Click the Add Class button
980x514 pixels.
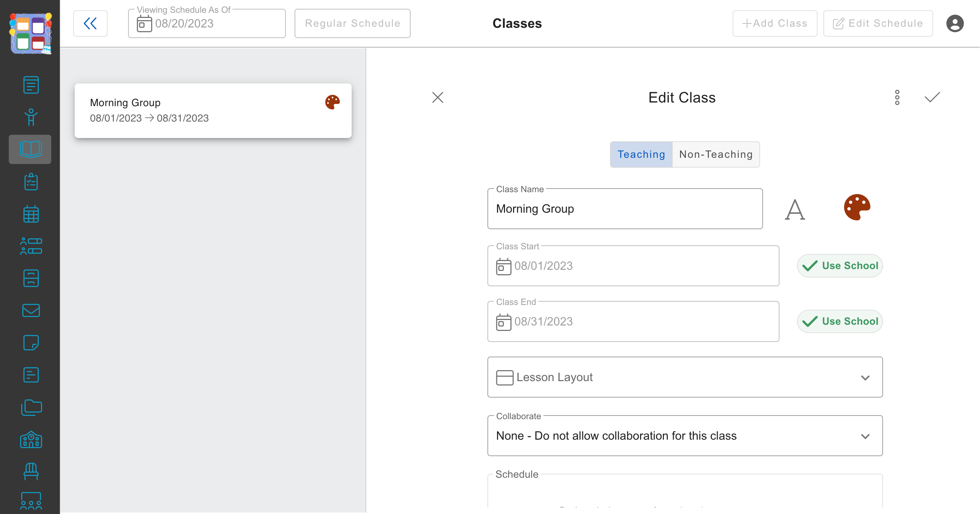775,23
